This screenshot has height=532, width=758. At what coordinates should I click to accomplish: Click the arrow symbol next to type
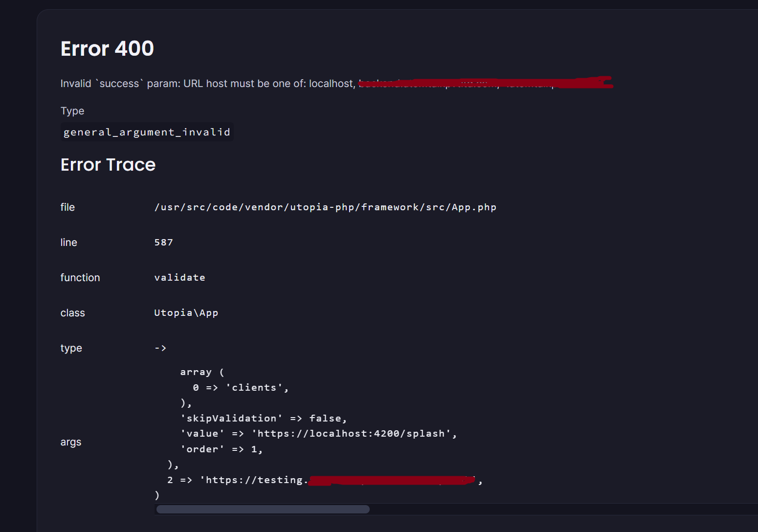coord(160,348)
